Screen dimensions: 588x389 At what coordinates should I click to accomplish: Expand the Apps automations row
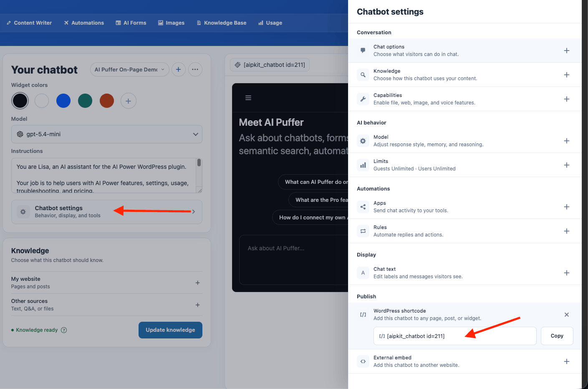(567, 207)
